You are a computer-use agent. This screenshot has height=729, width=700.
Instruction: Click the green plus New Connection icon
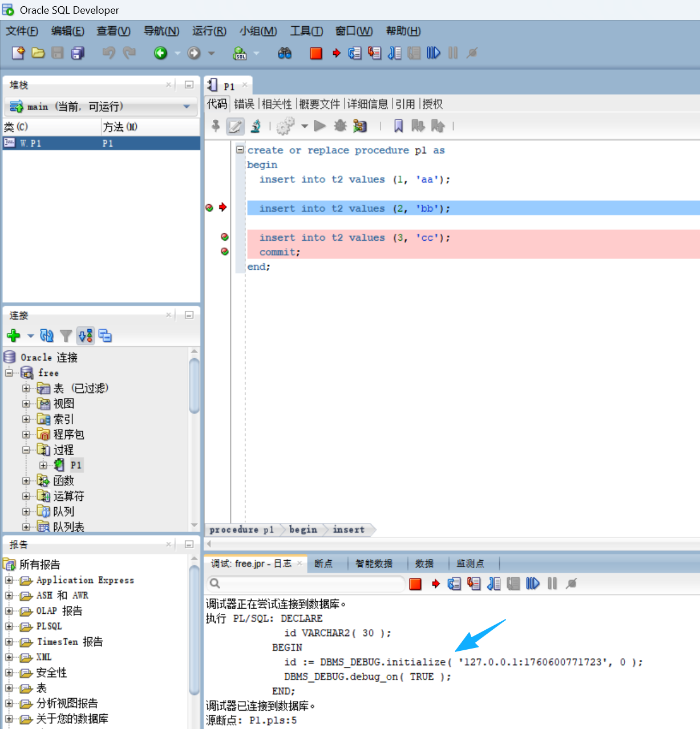(14, 336)
